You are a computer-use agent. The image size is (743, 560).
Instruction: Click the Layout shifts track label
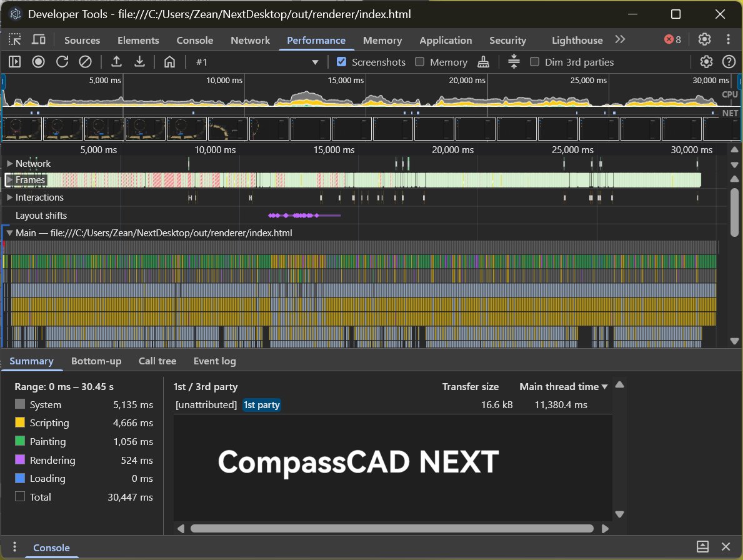pos(41,216)
